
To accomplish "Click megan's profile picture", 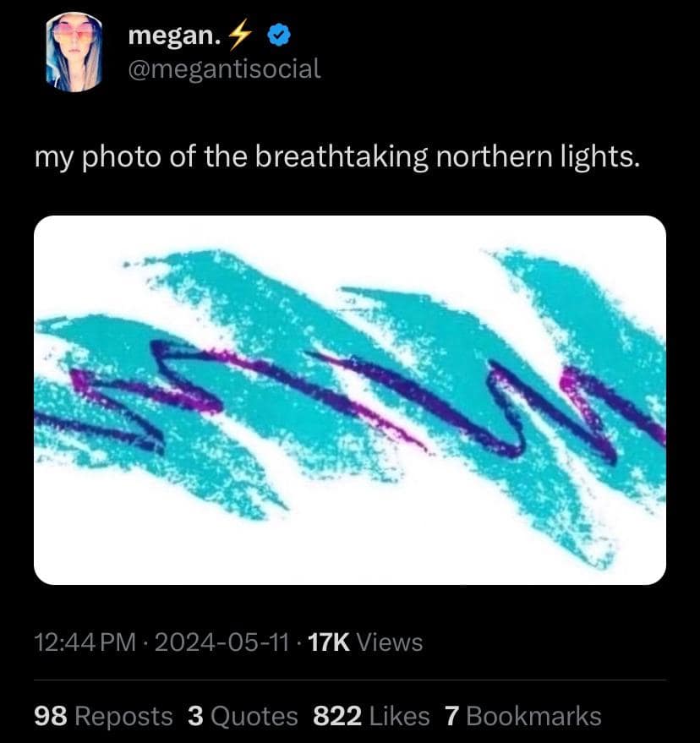I will click(74, 51).
